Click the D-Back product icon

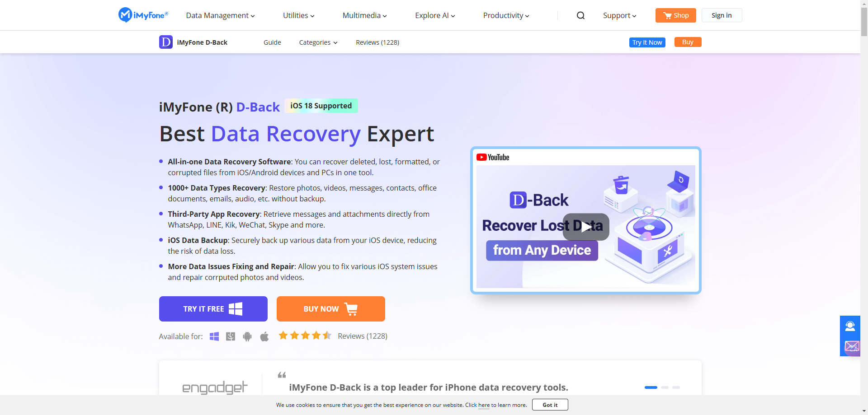(x=166, y=42)
